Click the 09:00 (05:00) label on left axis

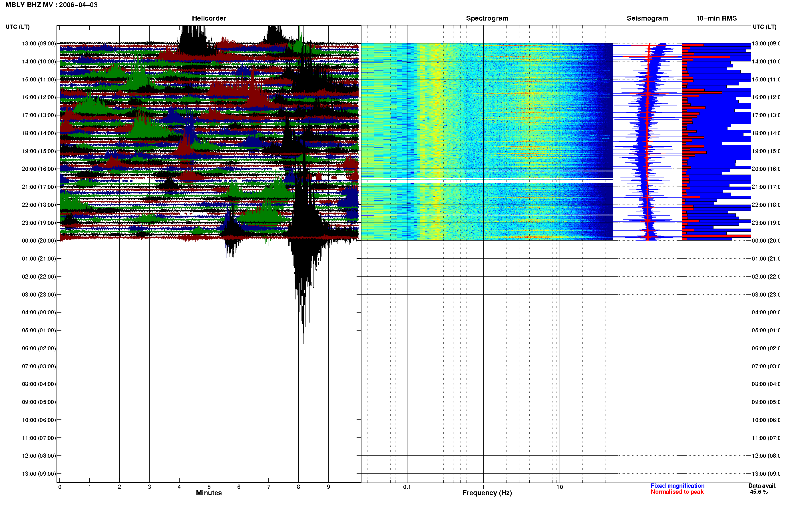(x=39, y=402)
